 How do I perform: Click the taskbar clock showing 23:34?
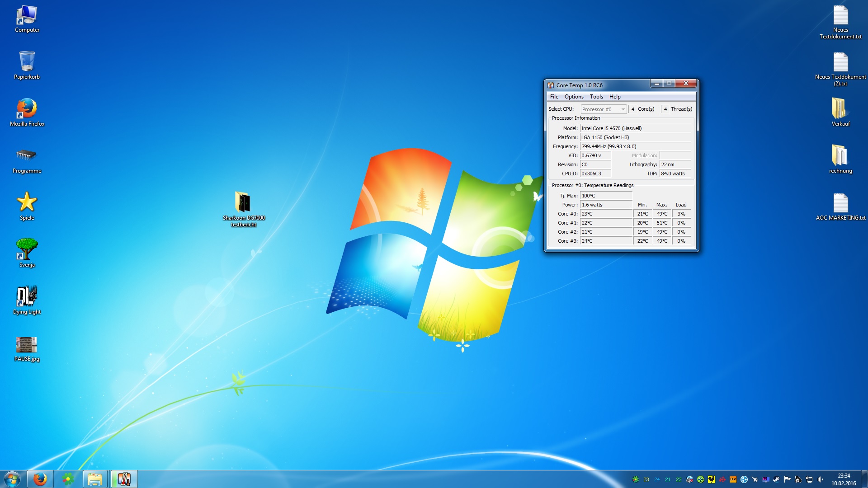point(844,479)
